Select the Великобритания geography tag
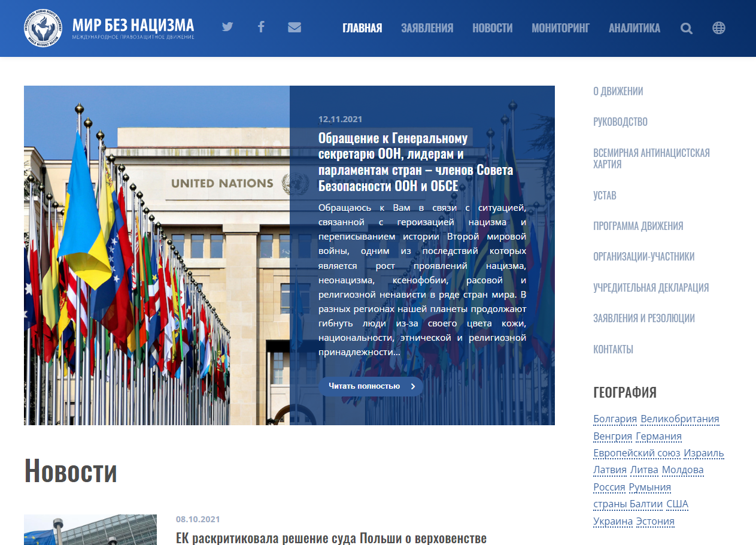The width and height of the screenshot is (756, 545). click(x=680, y=419)
